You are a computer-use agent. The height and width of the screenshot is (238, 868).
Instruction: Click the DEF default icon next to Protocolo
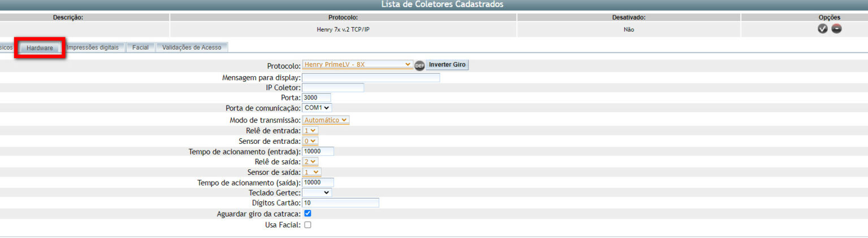click(x=419, y=65)
